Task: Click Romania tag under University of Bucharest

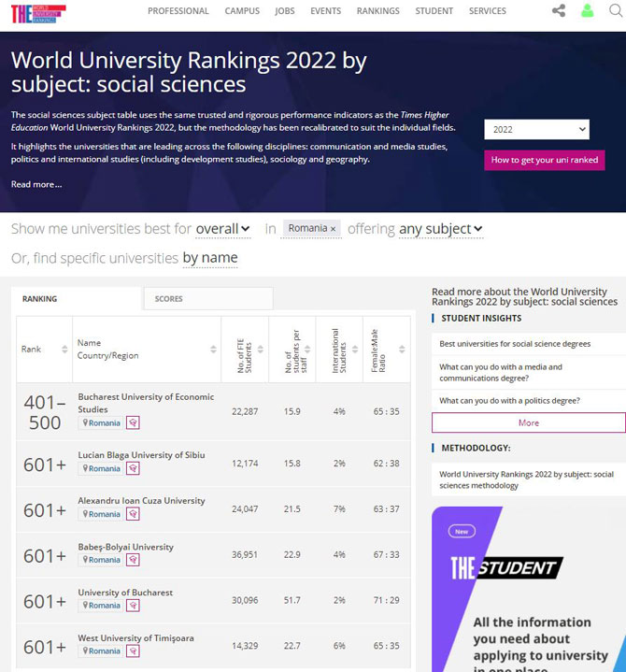Action: [x=101, y=605]
